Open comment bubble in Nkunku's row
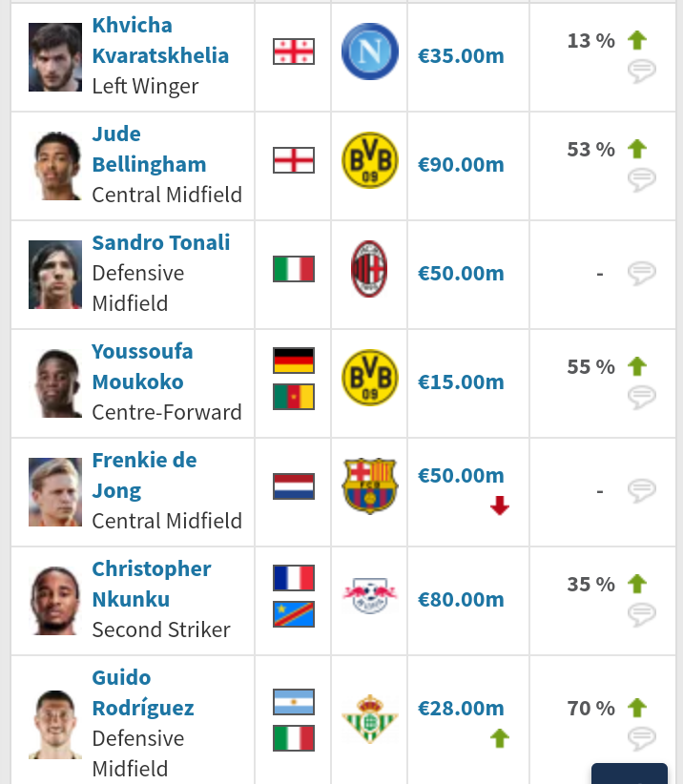 point(641,614)
